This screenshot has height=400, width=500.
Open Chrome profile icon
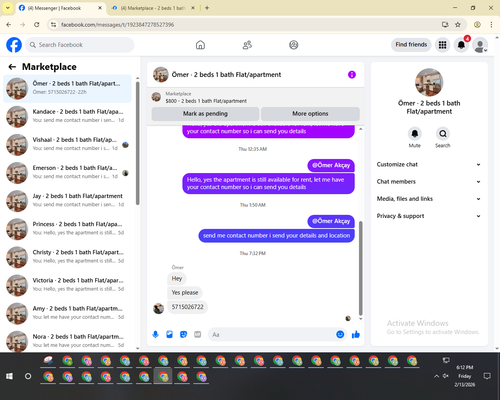tap(477, 25)
